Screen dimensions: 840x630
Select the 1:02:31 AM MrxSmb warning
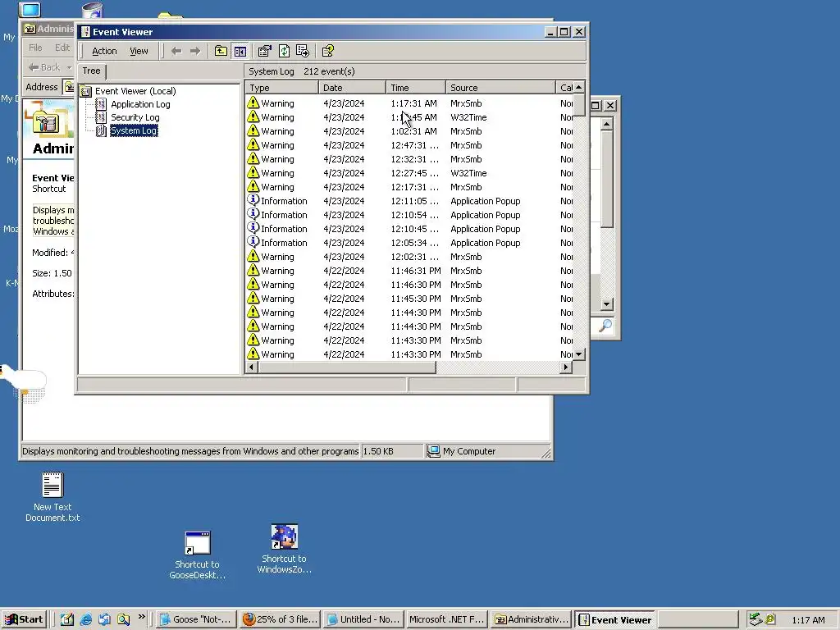tap(409, 131)
